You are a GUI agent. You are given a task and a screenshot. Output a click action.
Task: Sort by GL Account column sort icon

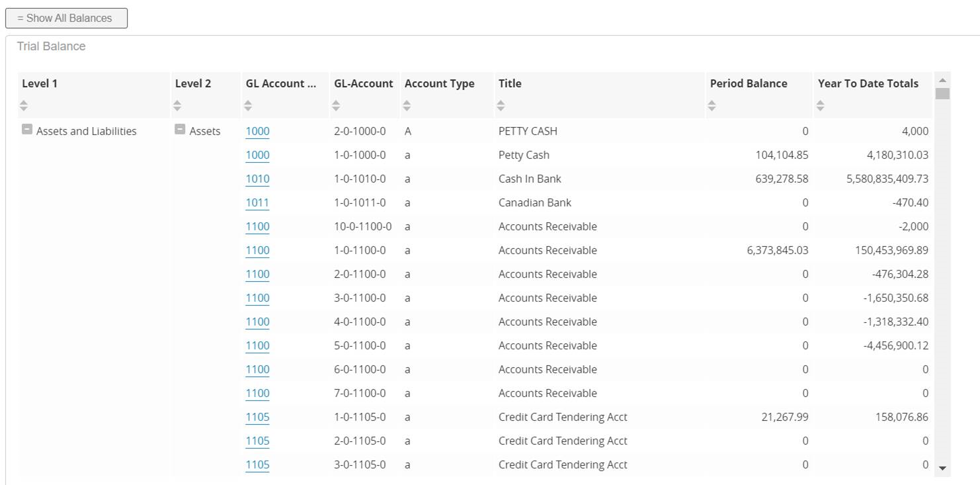(248, 105)
